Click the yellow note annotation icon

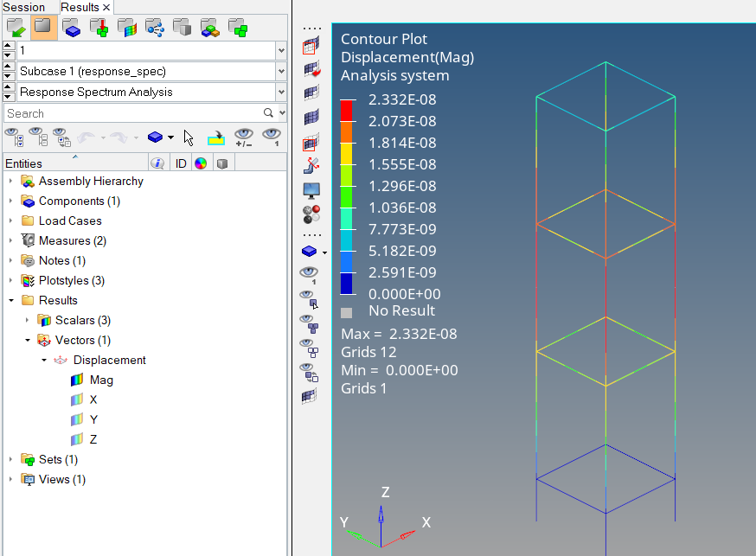click(217, 138)
